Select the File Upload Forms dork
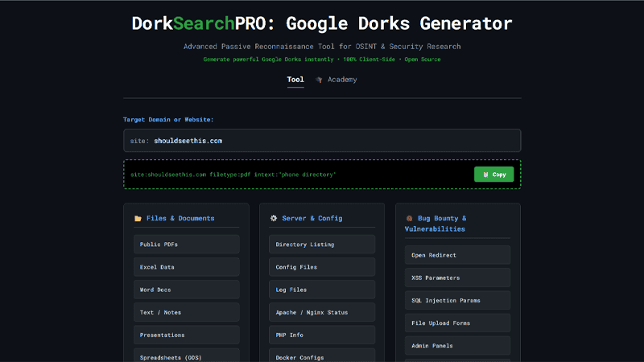The height and width of the screenshot is (362, 644). coord(457,323)
